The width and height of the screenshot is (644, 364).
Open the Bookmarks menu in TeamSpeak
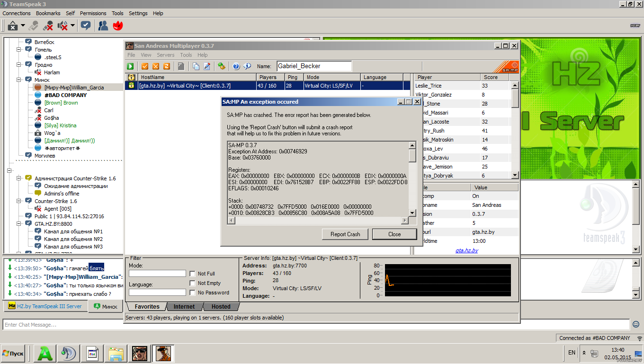(48, 13)
